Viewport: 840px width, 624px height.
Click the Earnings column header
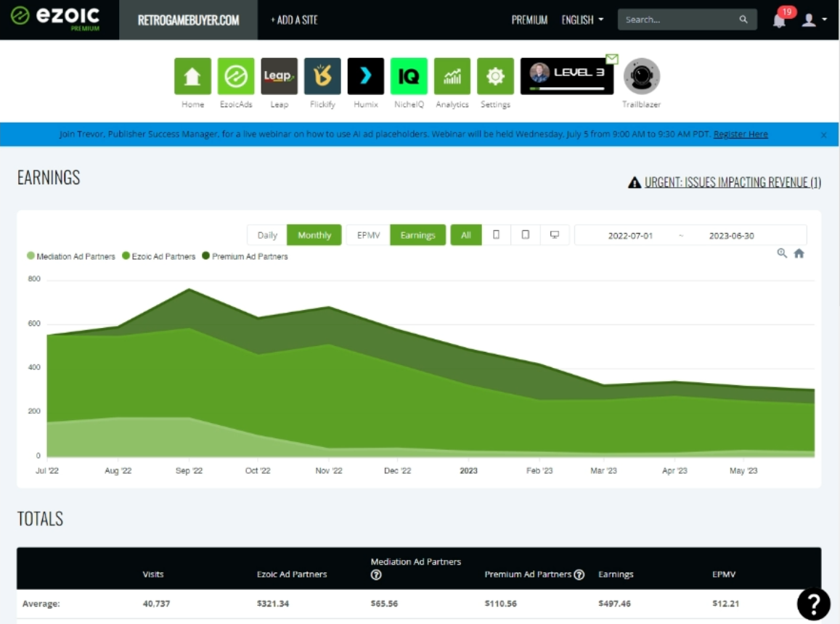click(x=616, y=574)
